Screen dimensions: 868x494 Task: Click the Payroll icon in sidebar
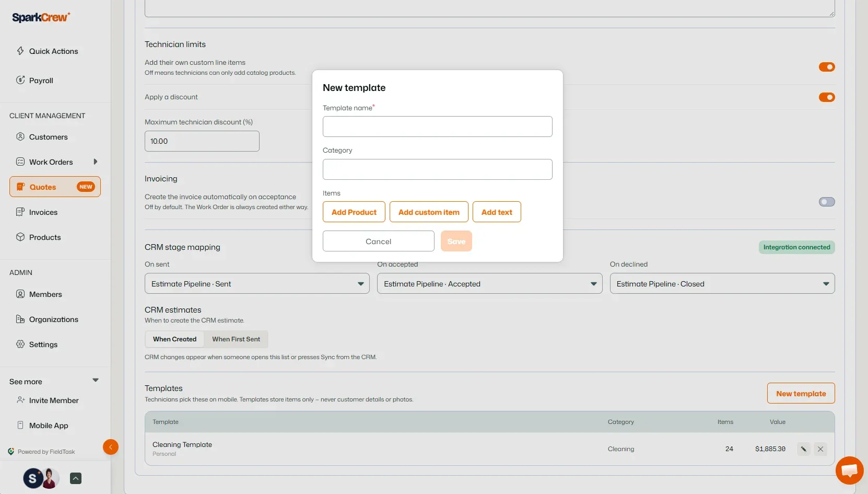pyautogui.click(x=20, y=80)
